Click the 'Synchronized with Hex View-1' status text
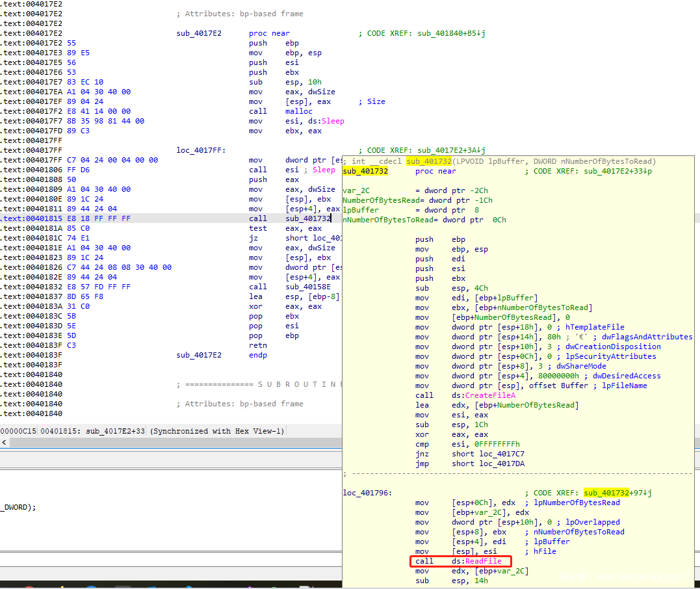This screenshot has width=700, height=589. tap(216, 431)
